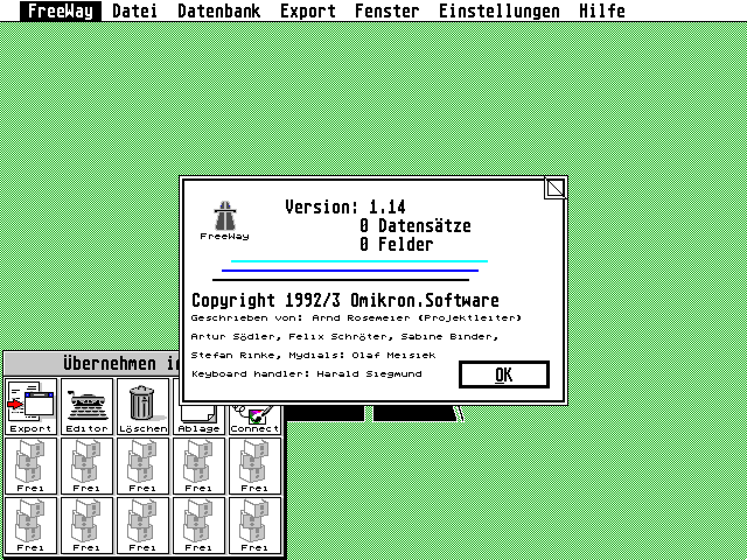
Task: Select the Frei icon directly below Editor
Action: (87, 466)
